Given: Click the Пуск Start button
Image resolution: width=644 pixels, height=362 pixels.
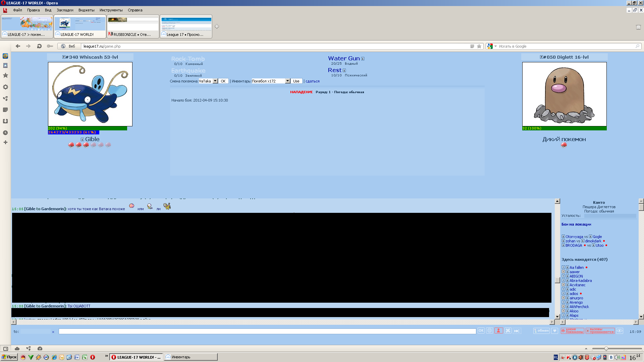Looking at the screenshot, I should 9,357.
